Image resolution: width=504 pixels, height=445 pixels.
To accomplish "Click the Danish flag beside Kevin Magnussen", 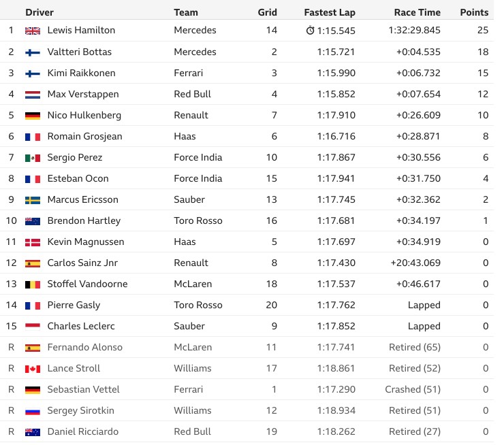I will [33, 242].
